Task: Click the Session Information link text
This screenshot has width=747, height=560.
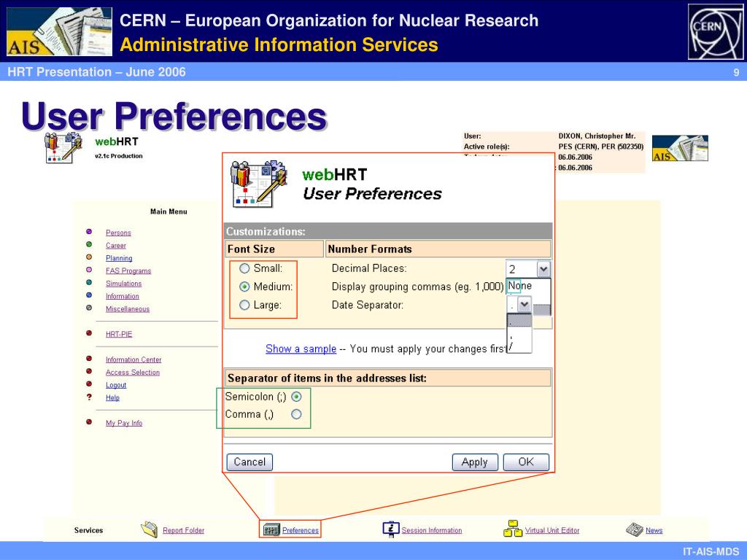Action: 432,531
